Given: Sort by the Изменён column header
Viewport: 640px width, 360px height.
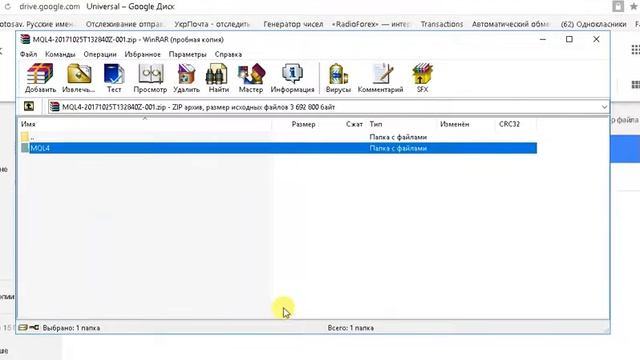Looking at the screenshot, I should click(467, 124).
